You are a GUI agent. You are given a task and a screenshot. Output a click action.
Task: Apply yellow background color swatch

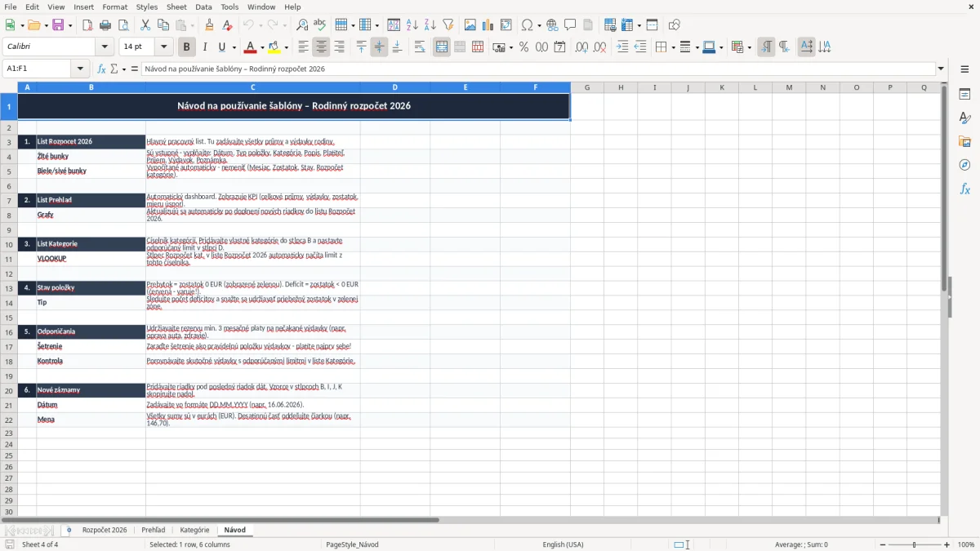[x=274, y=47]
